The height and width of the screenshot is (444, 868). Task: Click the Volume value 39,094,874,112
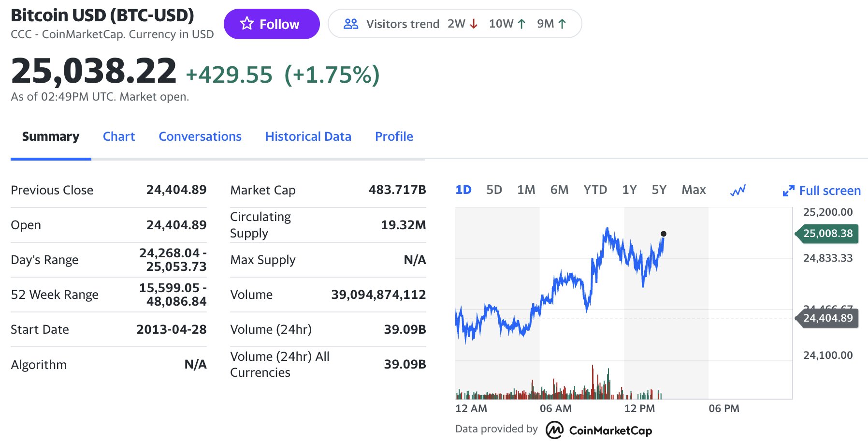(378, 294)
